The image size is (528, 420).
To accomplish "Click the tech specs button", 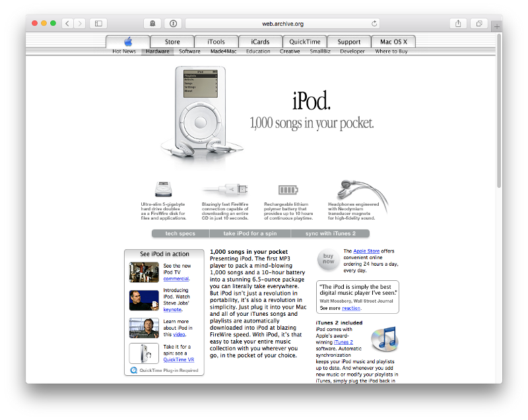I will click(180, 233).
